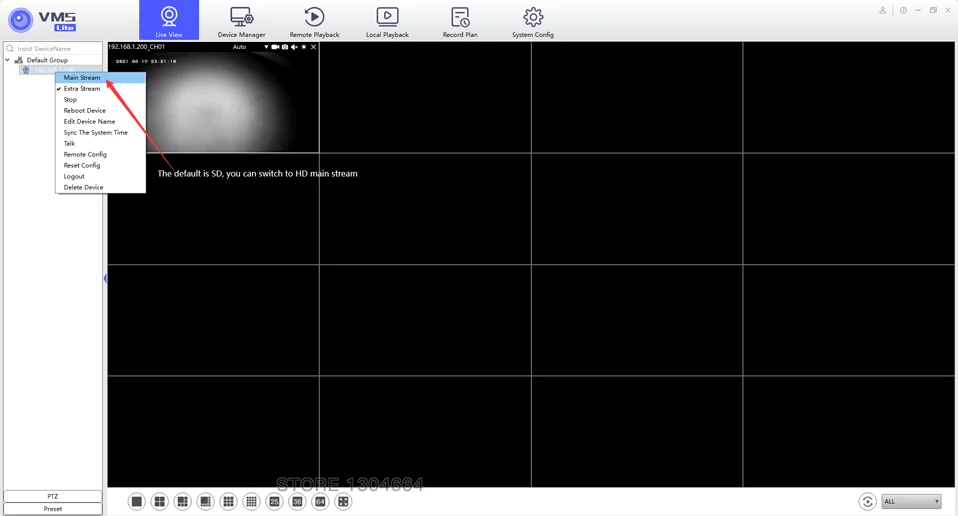Open Local Playback

(x=387, y=22)
